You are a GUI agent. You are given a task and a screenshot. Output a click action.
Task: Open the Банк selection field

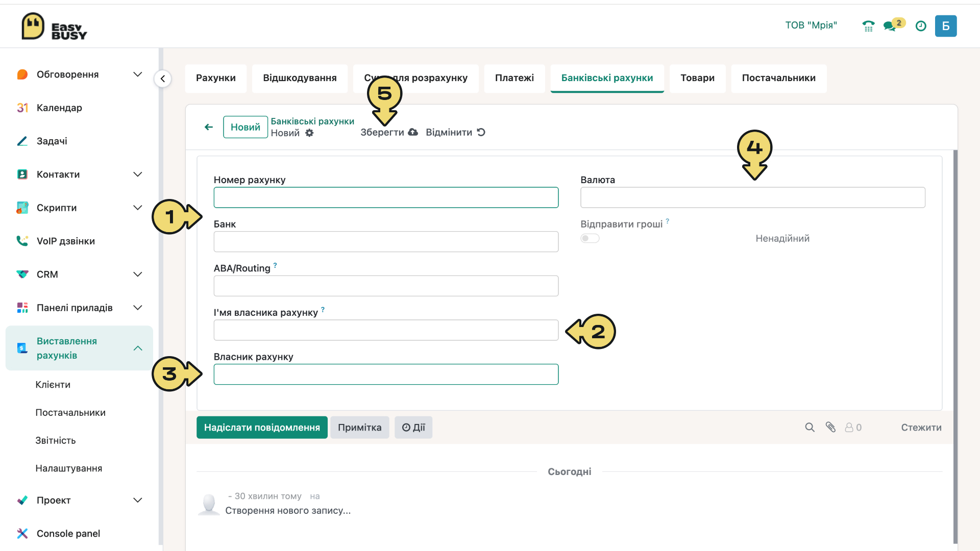point(386,242)
